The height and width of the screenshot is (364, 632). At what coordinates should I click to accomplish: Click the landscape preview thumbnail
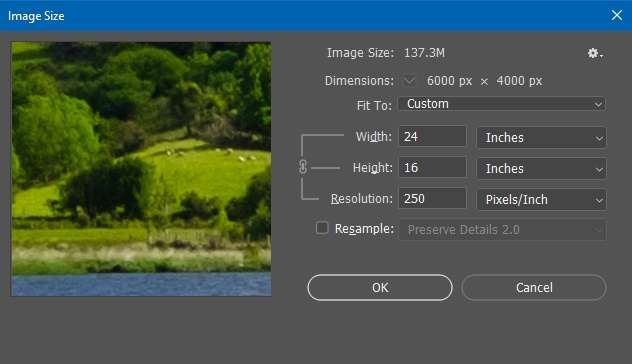coord(141,169)
